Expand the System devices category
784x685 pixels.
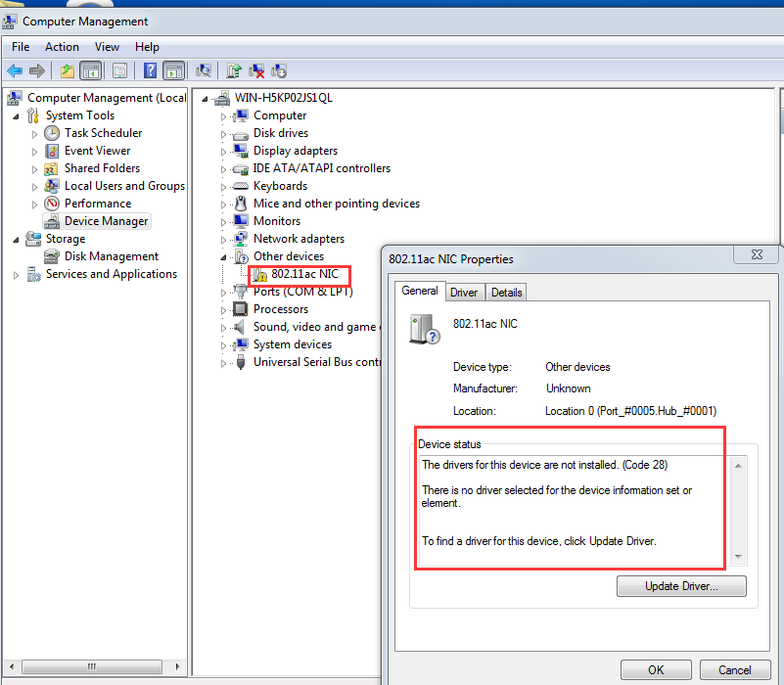coord(223,345)
